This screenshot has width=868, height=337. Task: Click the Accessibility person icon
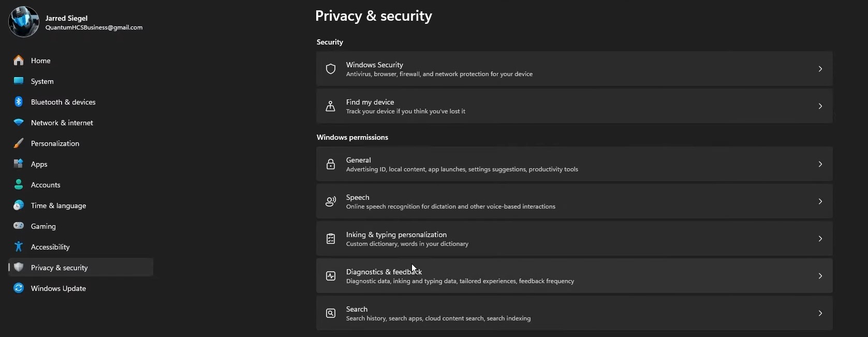[18, 246]
